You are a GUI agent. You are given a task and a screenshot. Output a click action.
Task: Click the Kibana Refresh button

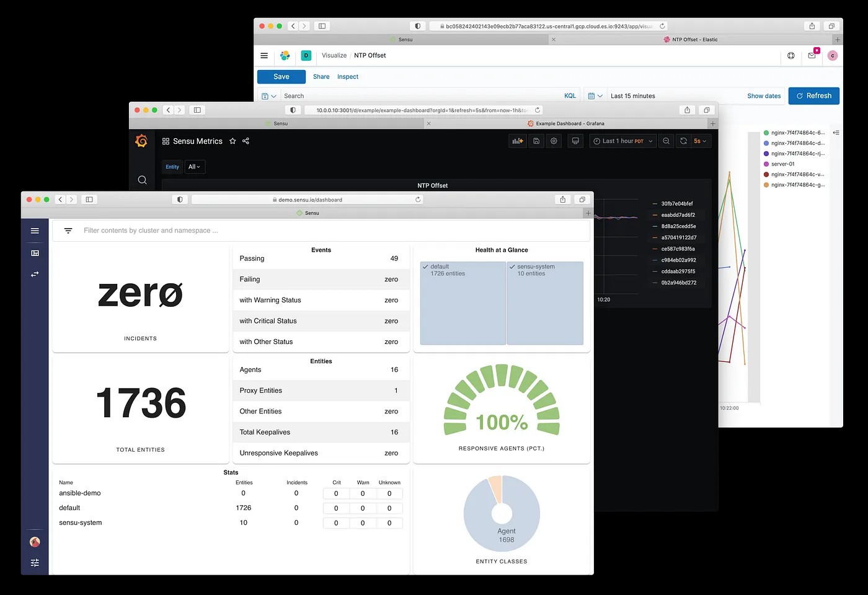click(813, 96)
